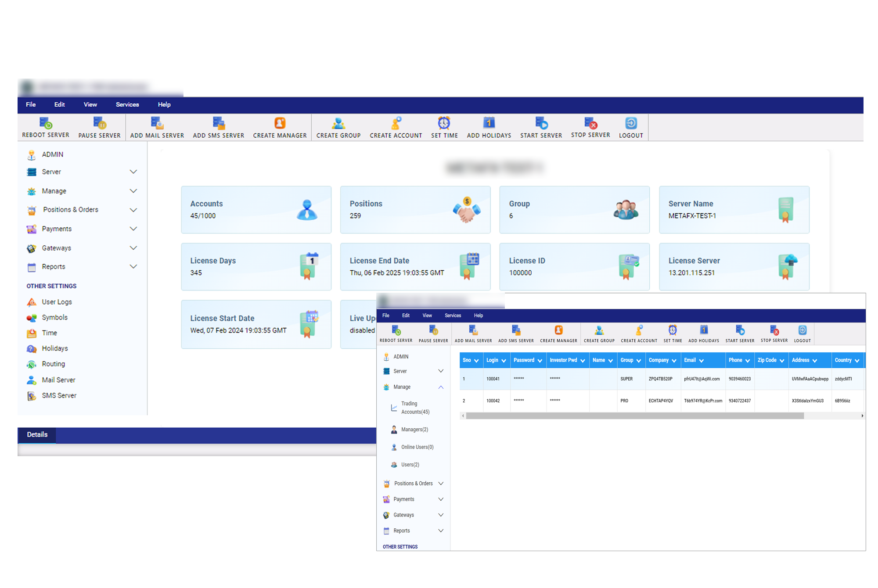Click the Pause Server icon
Viewport: 878px width, 588px height.
point(99,127)
